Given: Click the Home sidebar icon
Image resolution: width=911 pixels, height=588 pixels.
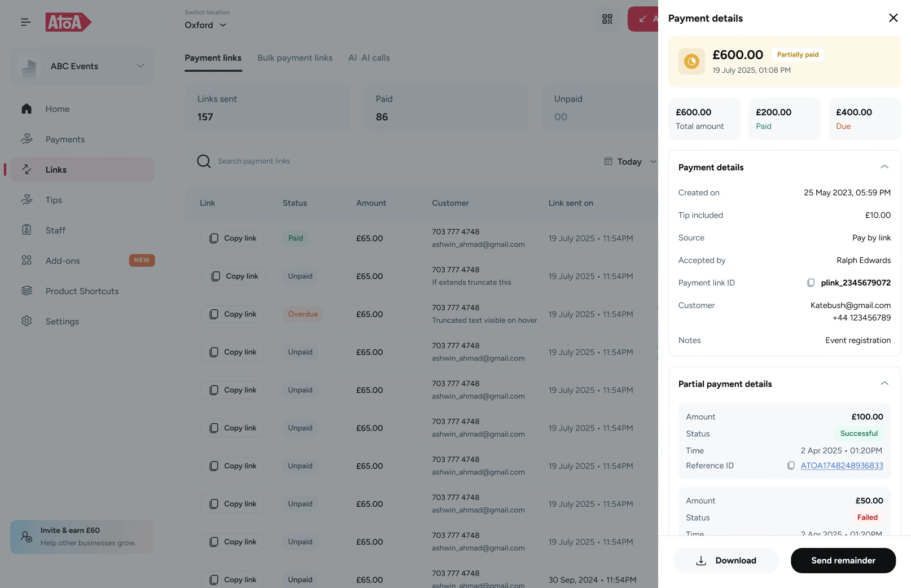Looking at the screenshot, I should click(x=27, y=108).
